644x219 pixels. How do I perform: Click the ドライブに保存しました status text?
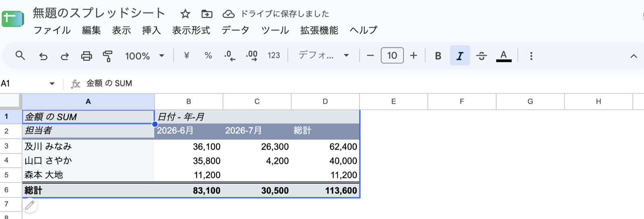[285, 14]
